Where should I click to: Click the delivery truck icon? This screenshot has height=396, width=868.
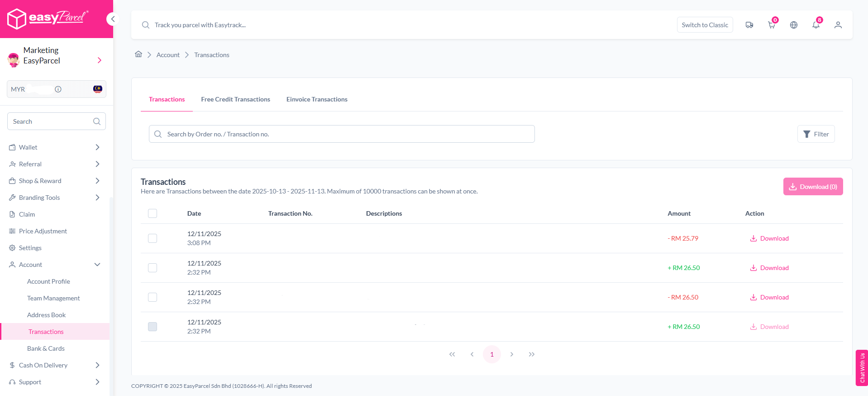749,25
